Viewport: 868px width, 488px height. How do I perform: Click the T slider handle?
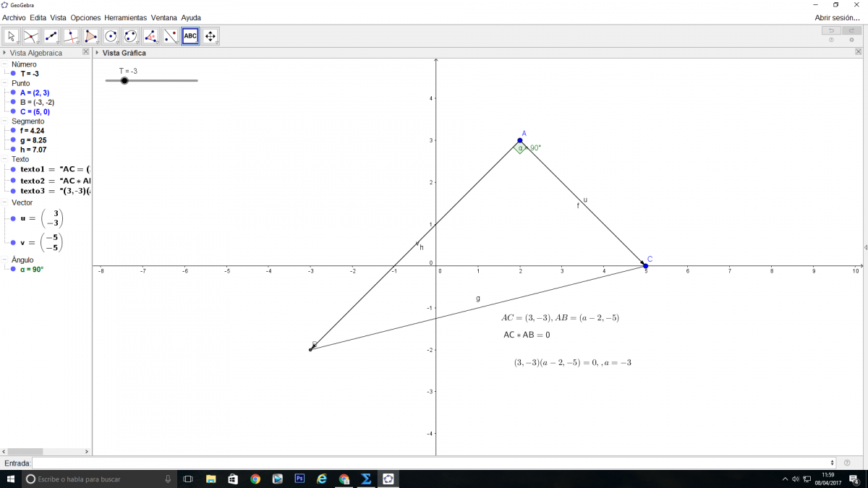(124, 80)
